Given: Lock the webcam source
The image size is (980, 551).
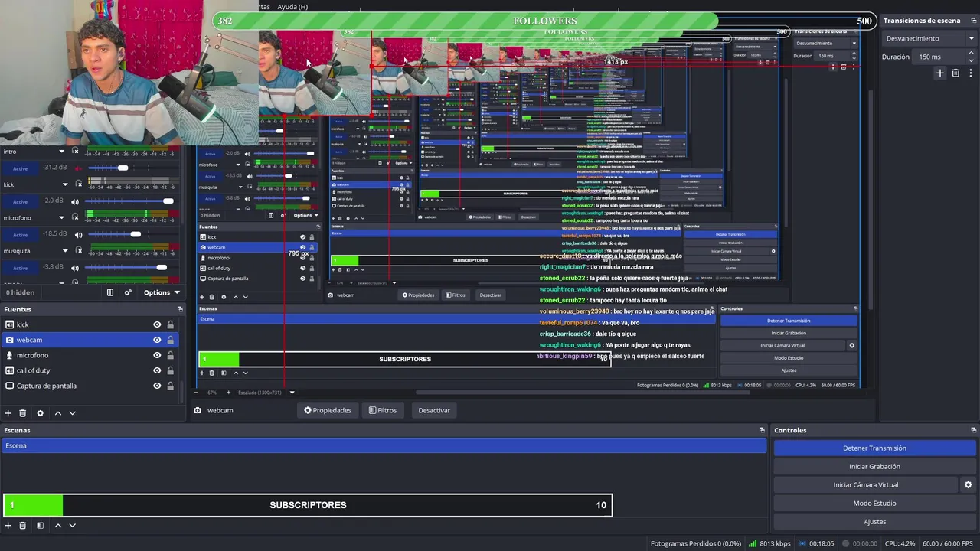Looking at the screenshot, I should click(170, 340).
